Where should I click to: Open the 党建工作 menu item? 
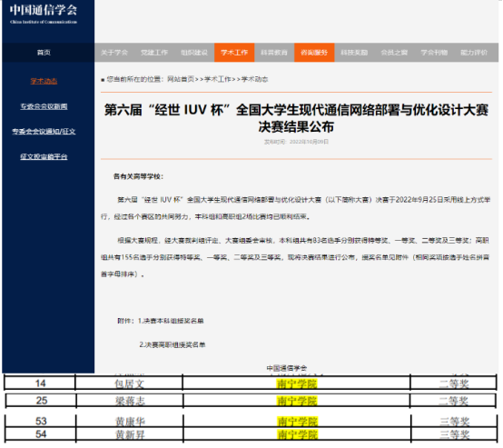(154, 53)
